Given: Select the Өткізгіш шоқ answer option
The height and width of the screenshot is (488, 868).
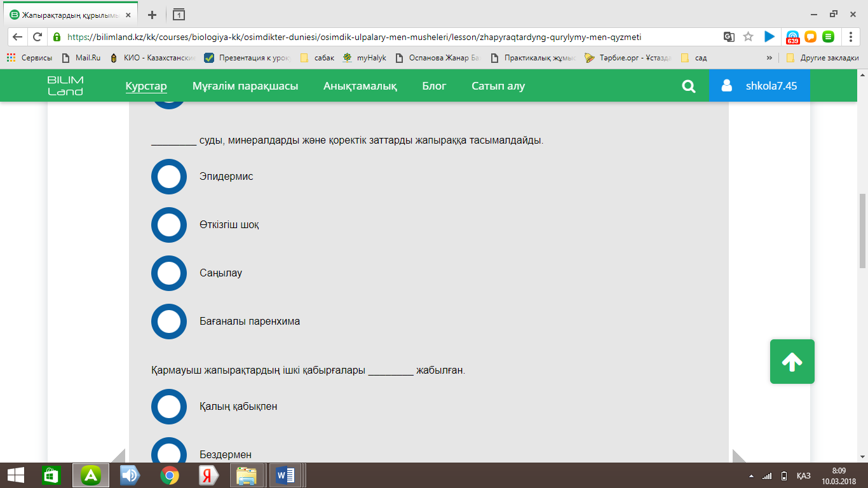Looking at the screenshot, I should point(169,225).
